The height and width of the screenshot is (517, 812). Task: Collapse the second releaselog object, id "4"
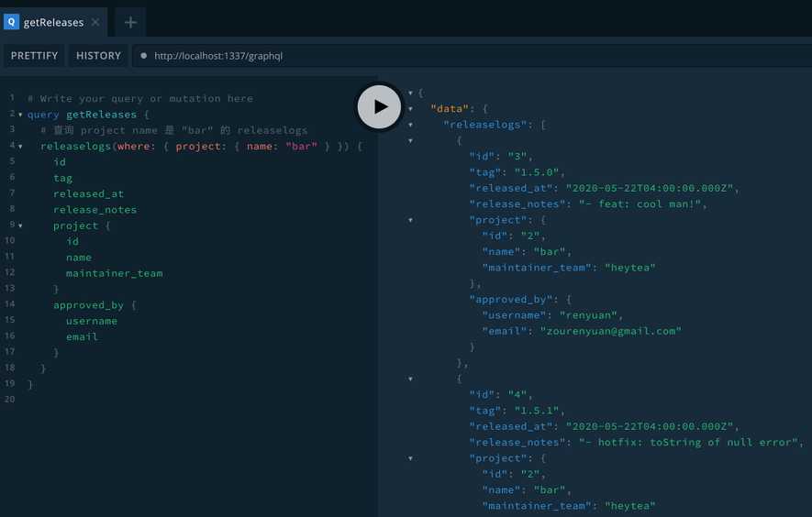coord(411,379)
